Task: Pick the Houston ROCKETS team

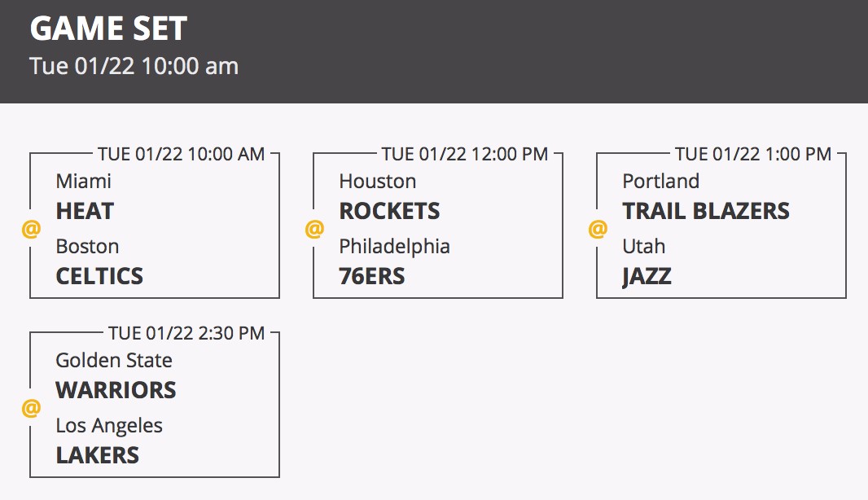Action: pyautogui.click(x=390, y=196)
